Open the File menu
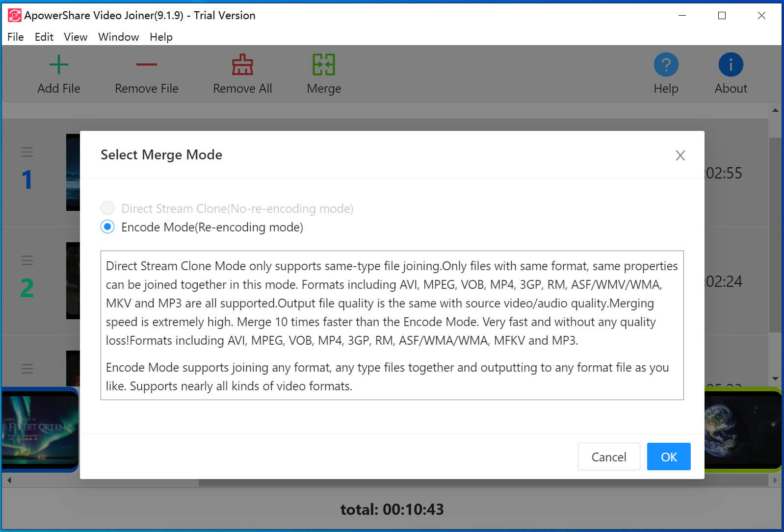 coord(15,37)
